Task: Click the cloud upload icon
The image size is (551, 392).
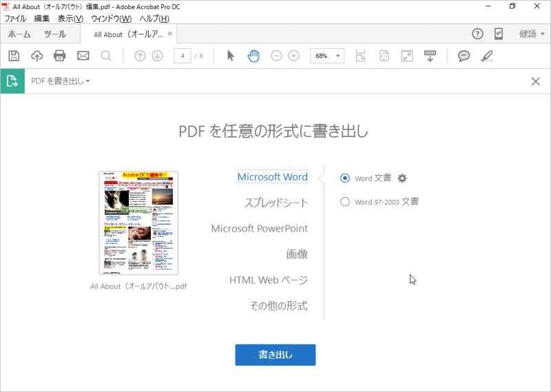Action: (37, 56)
